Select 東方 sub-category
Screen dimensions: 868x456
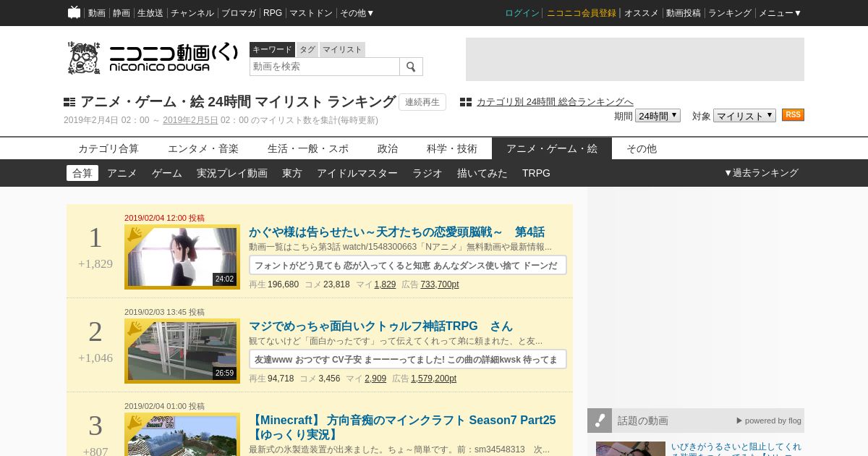coord(292,173)
